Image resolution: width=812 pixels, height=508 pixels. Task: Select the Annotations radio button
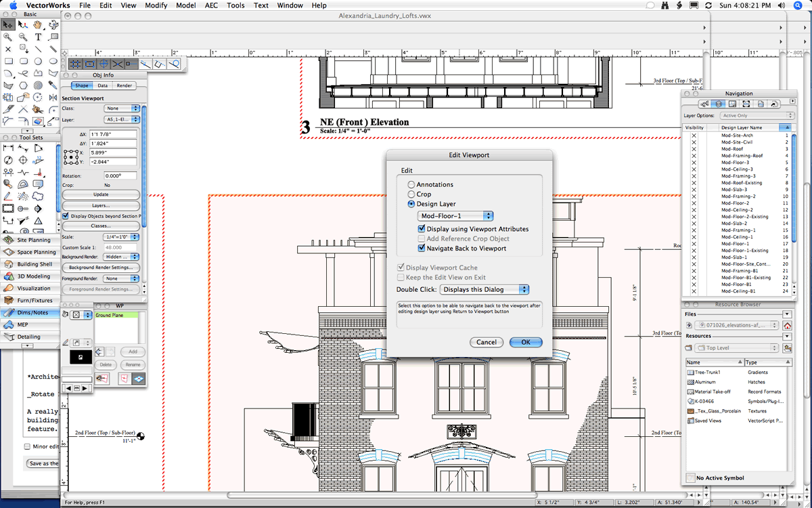[x=411, y=184]
